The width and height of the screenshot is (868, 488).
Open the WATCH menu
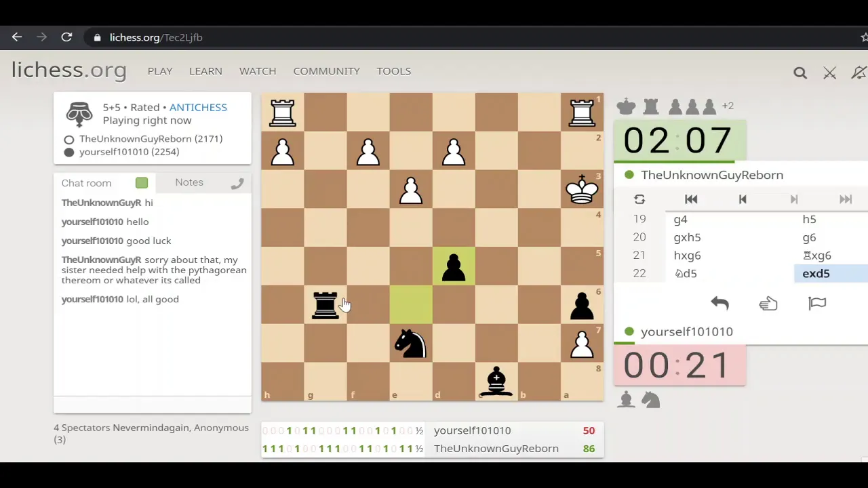[x=258, y=70]
